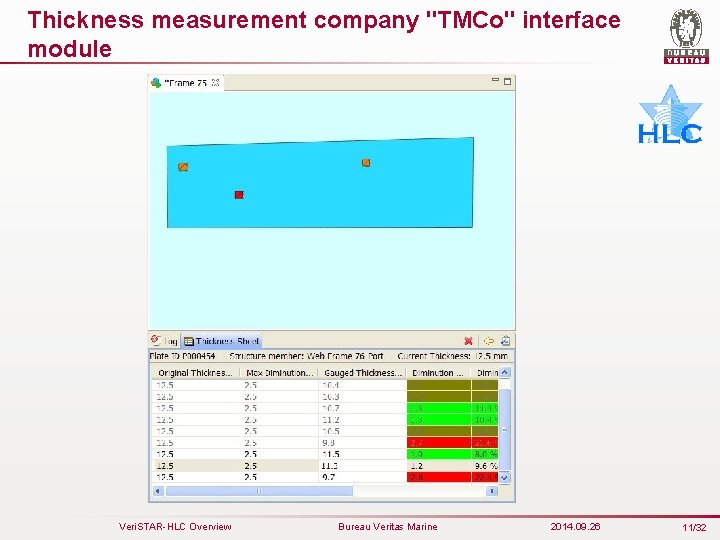720x540 pixels.
Task: Click the Bureau Veritas logo
Action: click(686, 36)
